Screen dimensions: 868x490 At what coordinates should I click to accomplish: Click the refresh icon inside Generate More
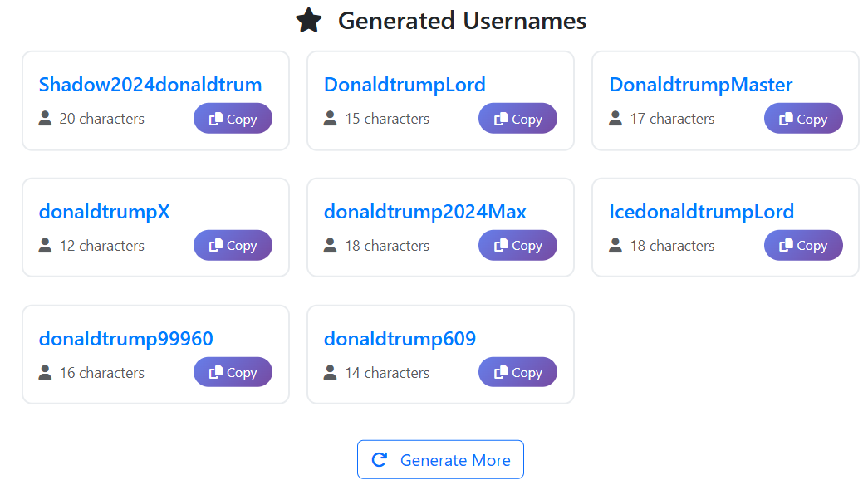click(380, 459)
